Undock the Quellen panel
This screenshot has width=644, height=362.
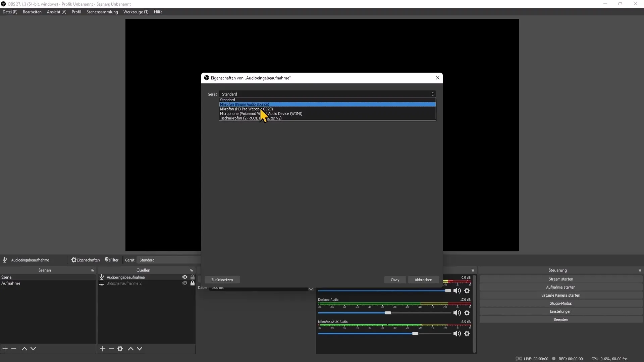(x=192, y=270)
